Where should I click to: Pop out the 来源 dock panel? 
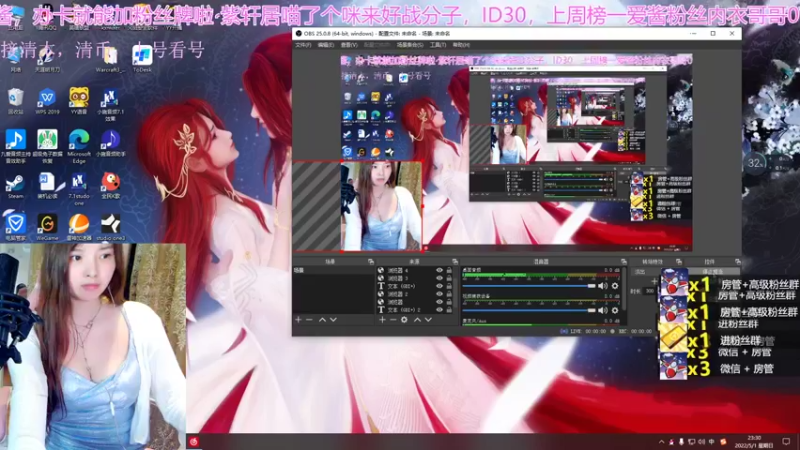(455, 262)
